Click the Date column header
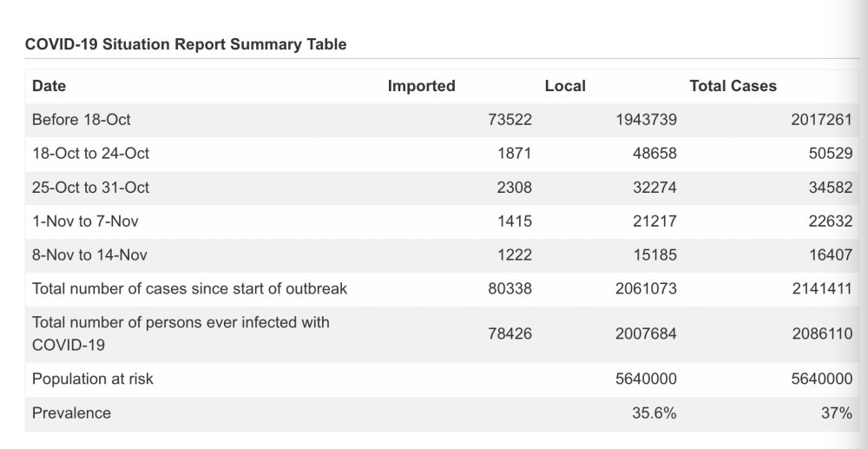 [49, 86]
